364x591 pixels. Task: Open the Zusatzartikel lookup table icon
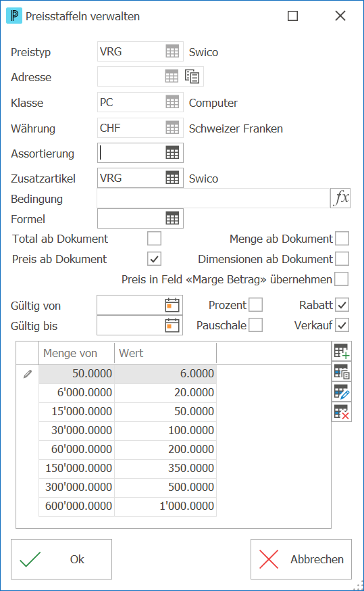172,178
